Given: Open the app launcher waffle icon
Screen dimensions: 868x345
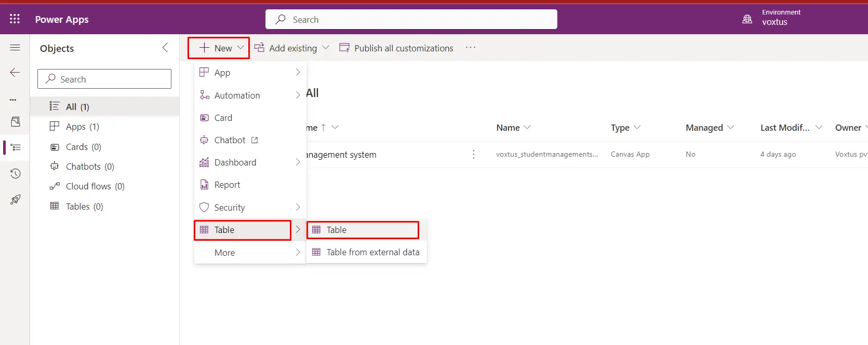Looking at the screenshot, I should (15, 19).
